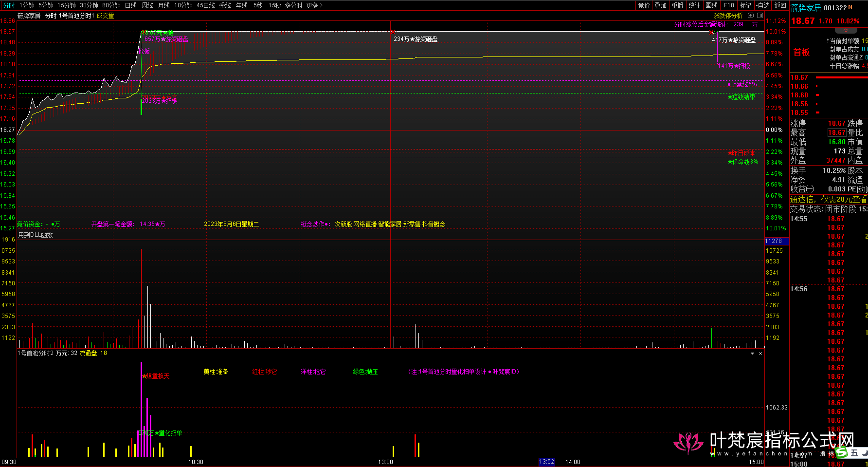Click 涨跌停分析 label

point(728,16)
